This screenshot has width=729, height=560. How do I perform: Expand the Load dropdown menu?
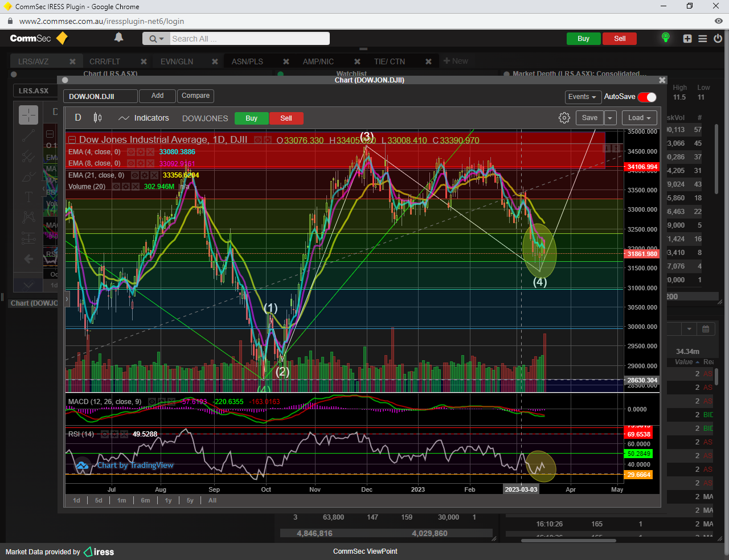coord(639,118)
